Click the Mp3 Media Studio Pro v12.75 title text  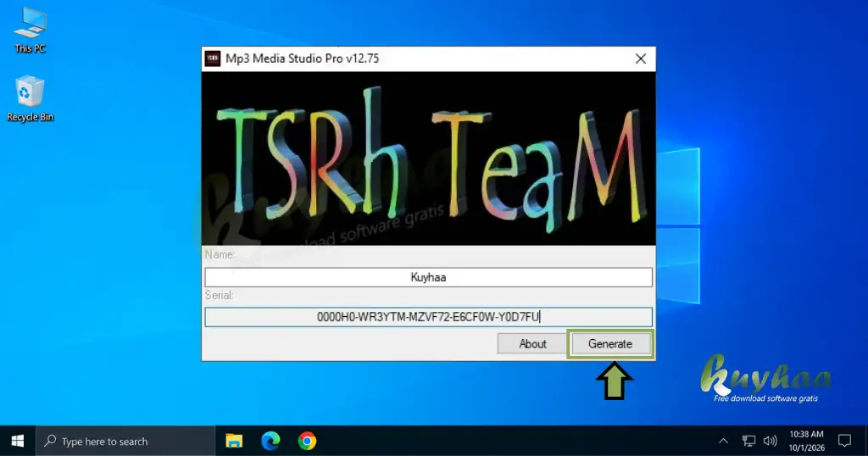[303, 58]
